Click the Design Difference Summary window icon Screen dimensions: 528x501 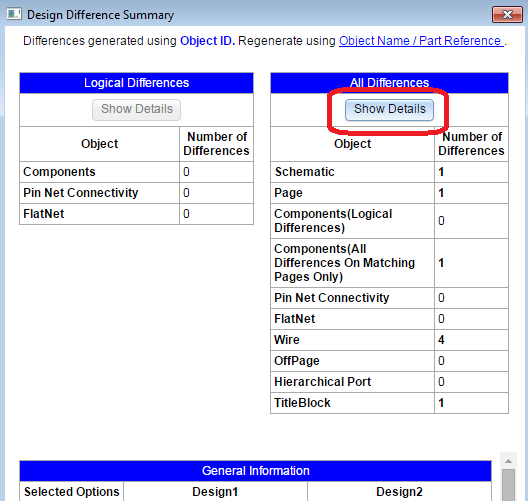coord(14,14)
